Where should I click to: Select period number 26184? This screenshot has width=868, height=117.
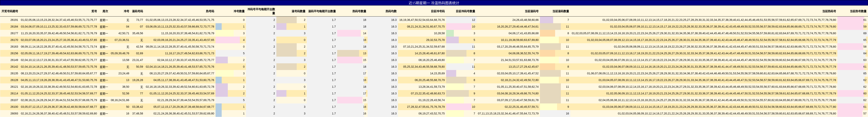[x=14, y=27]
